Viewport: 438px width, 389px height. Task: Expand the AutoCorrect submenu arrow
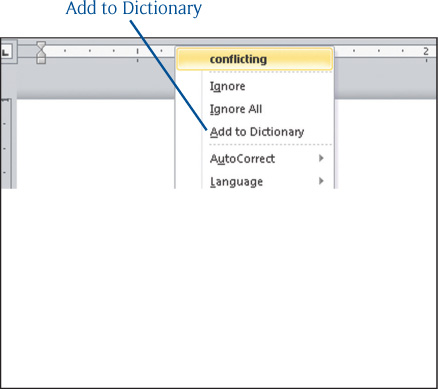(321, 158)
